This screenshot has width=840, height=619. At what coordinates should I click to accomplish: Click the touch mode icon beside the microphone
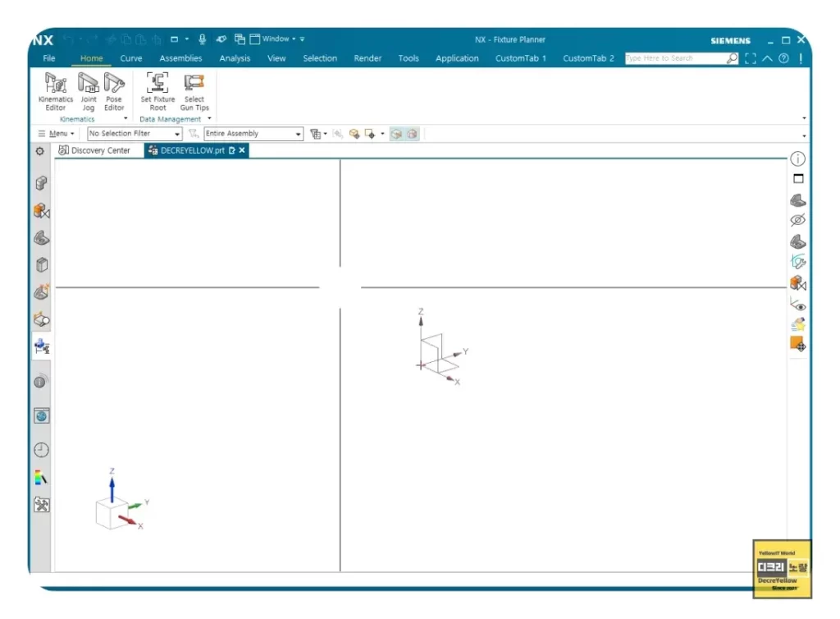pyautogui.click(x=221, y=39)
